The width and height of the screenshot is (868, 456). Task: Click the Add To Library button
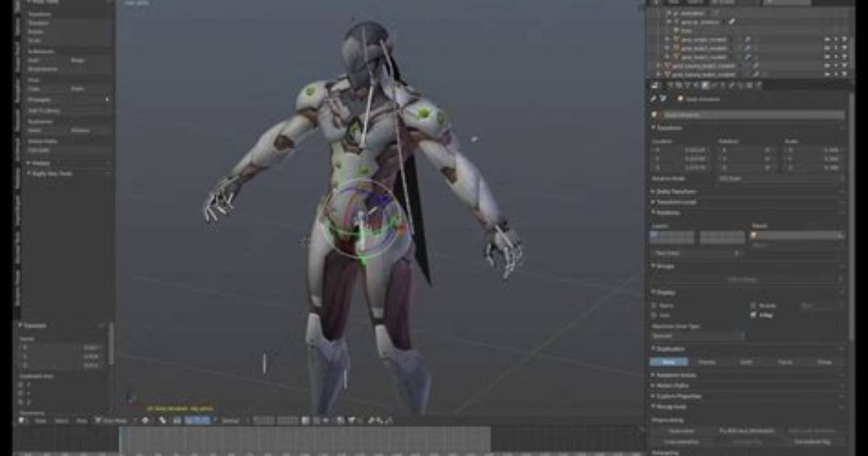67,110
